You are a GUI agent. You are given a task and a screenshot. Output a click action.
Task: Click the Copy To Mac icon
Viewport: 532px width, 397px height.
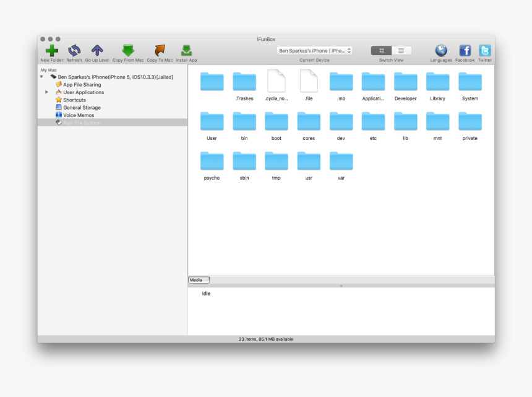pyautogui.click(x=159, y=50)
